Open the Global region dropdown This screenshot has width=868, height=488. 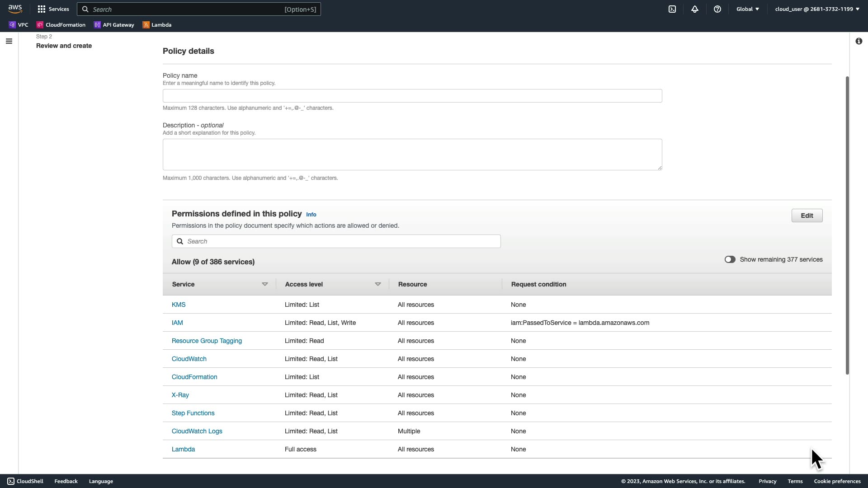pyautogui.click(x=747, y=9)
